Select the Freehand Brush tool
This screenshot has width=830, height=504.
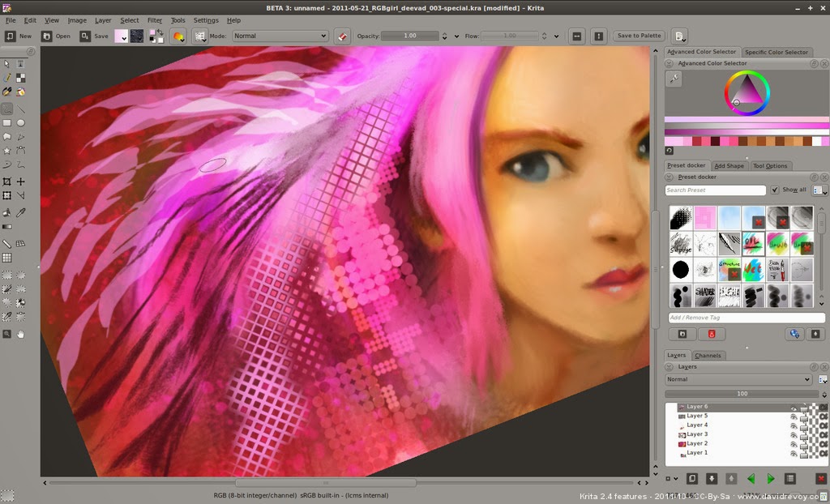(x=7, y=108)
